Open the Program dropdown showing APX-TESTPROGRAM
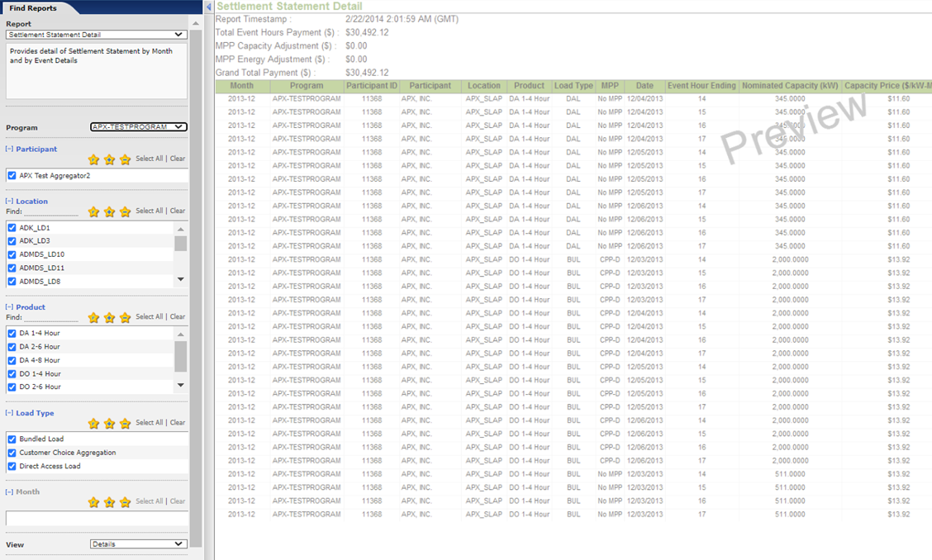 [x=139, y=126]
